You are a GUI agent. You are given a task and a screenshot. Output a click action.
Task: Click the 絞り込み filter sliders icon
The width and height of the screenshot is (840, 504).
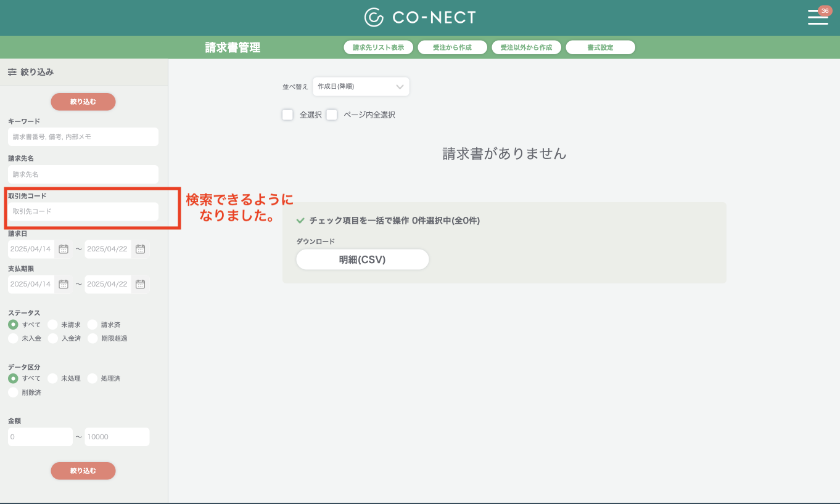coord(12,72)
